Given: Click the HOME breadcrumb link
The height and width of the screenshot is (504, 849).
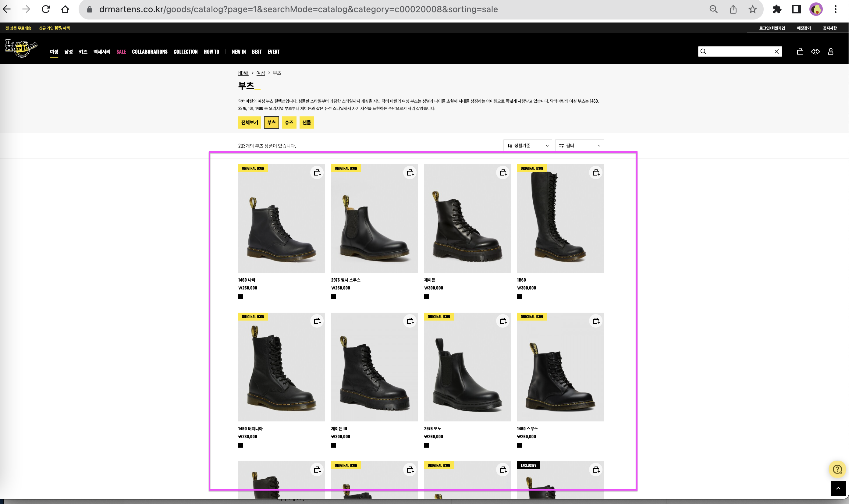Looking at the screenshot, I should click(243, 73).
